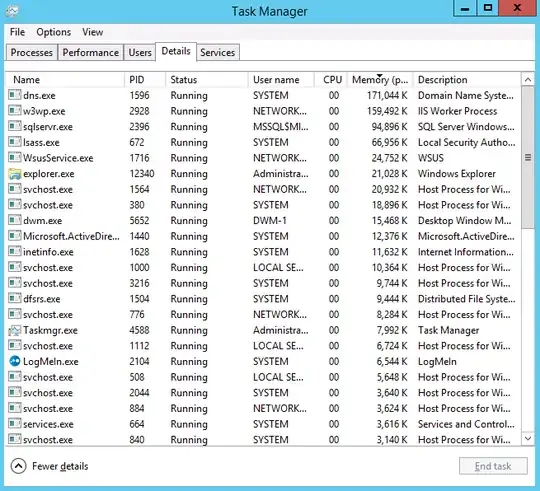
Task: Sort the list by PID column
Action: click(x=145, y=80)
